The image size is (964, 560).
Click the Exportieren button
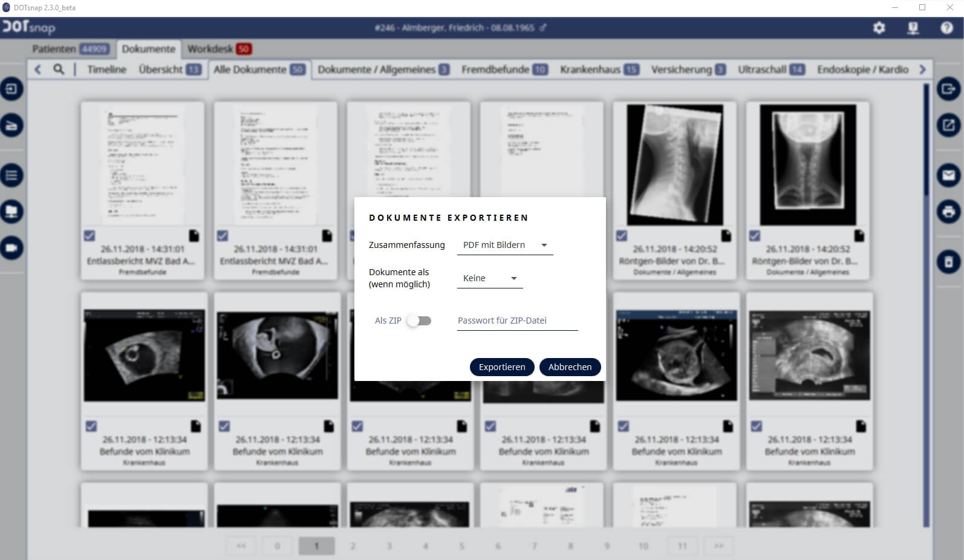click(501, 367)
